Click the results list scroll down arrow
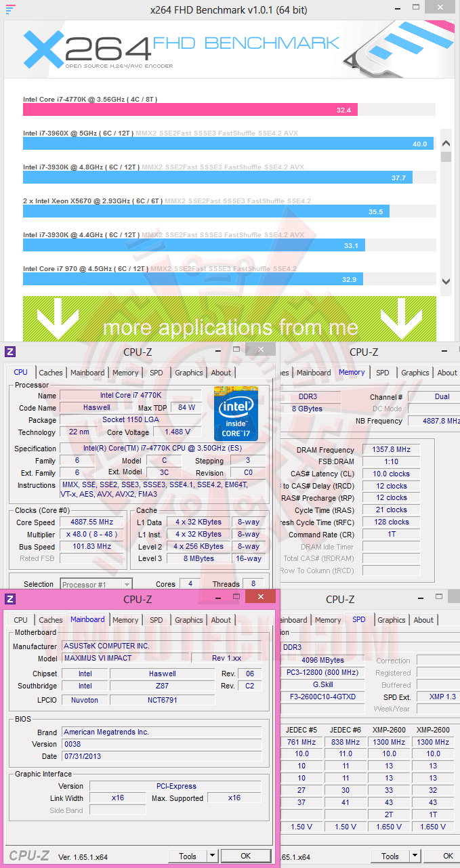Image resolution: width=460 pixels, height=868 pixels. pyautogui.click(x=446, y=281)
